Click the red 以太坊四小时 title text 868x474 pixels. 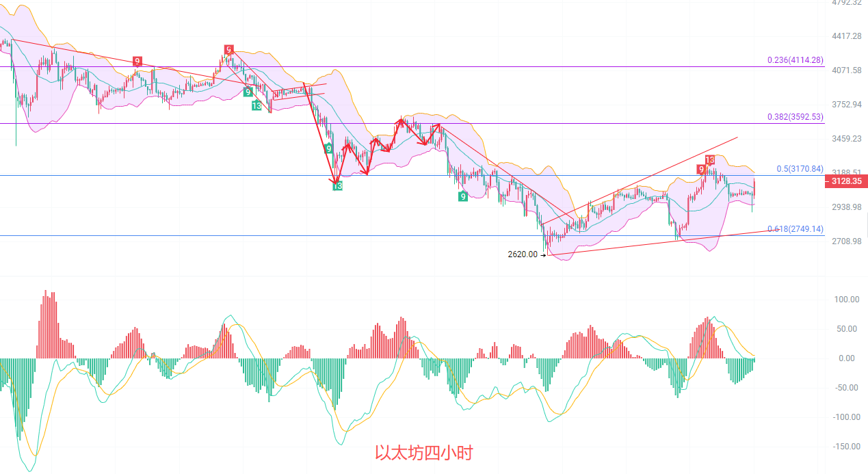[x=423, y=453]
